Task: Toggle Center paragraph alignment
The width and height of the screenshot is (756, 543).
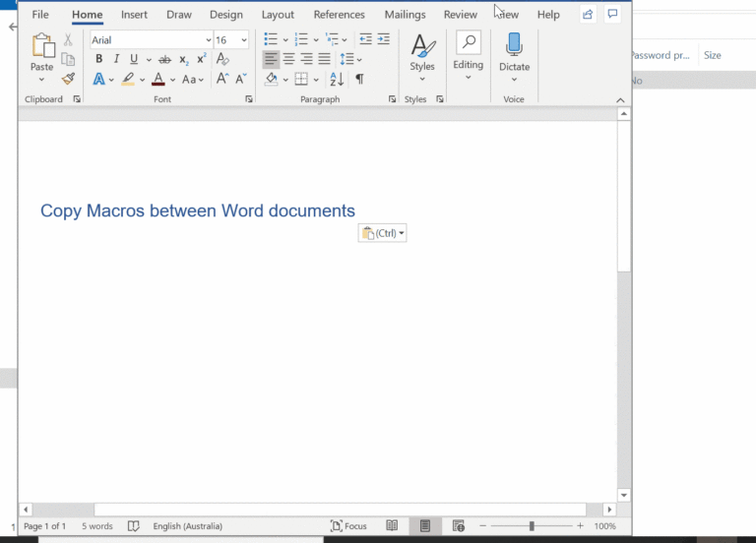Action: (x=288, y=59)
